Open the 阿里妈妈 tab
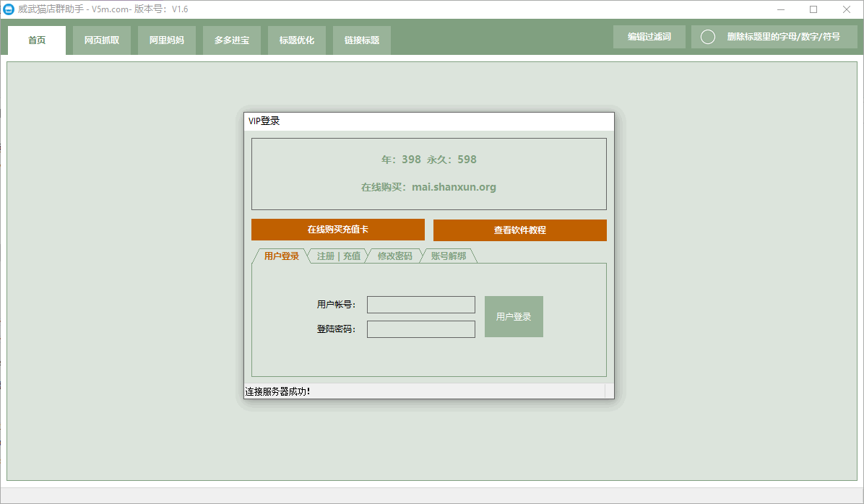The width and height of the screenshot is (864, 504). tap(167, 40)
